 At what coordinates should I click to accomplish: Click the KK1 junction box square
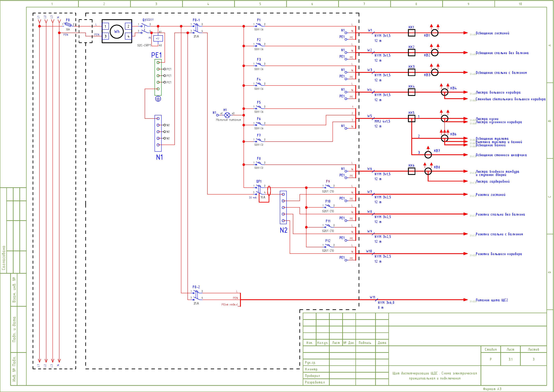pyautogui.click(x=412, y=33)
